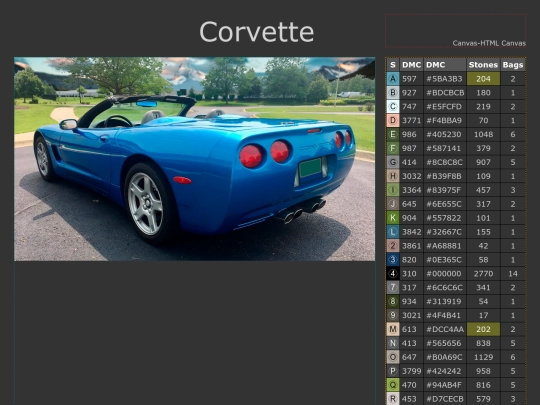
Task: Click hex value #587141
Action: coord(444,148)
